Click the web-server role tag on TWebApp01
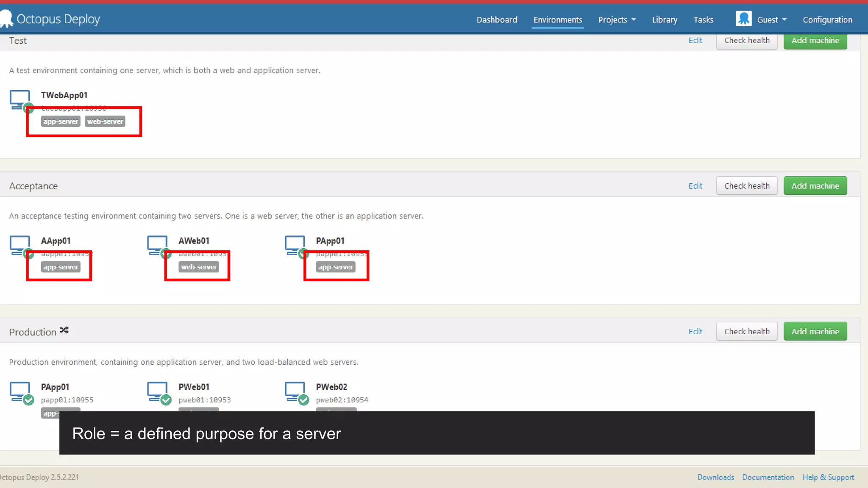 point(105,122)
